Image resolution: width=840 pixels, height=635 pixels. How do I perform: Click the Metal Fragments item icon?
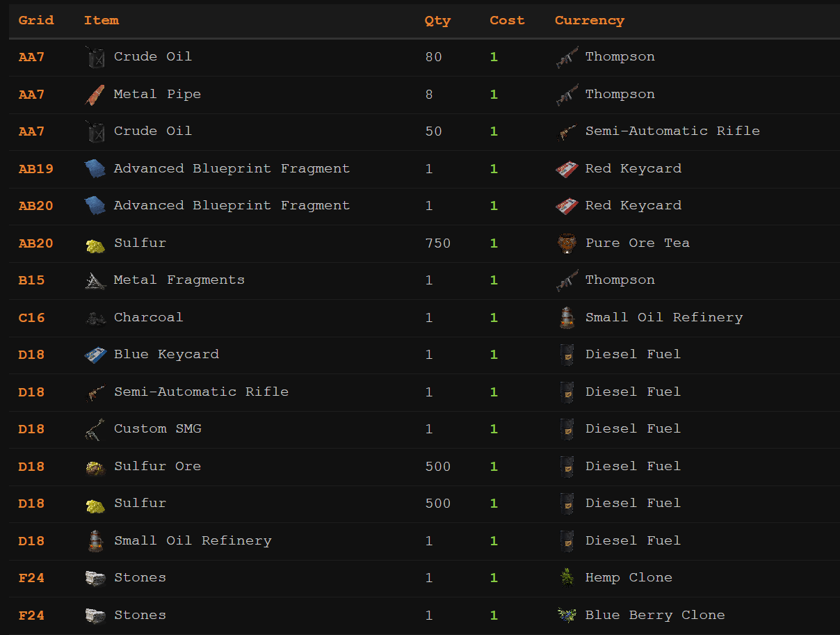coord(95,280)
